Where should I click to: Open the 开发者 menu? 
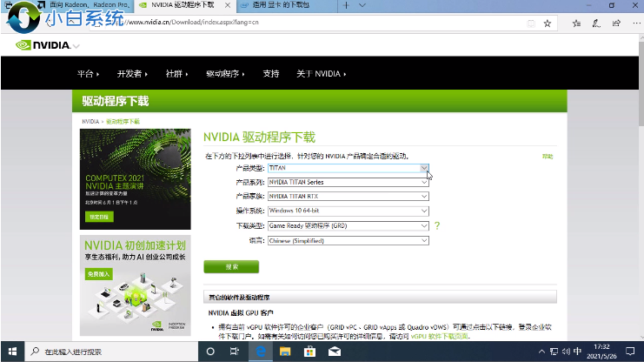point(132,74)
